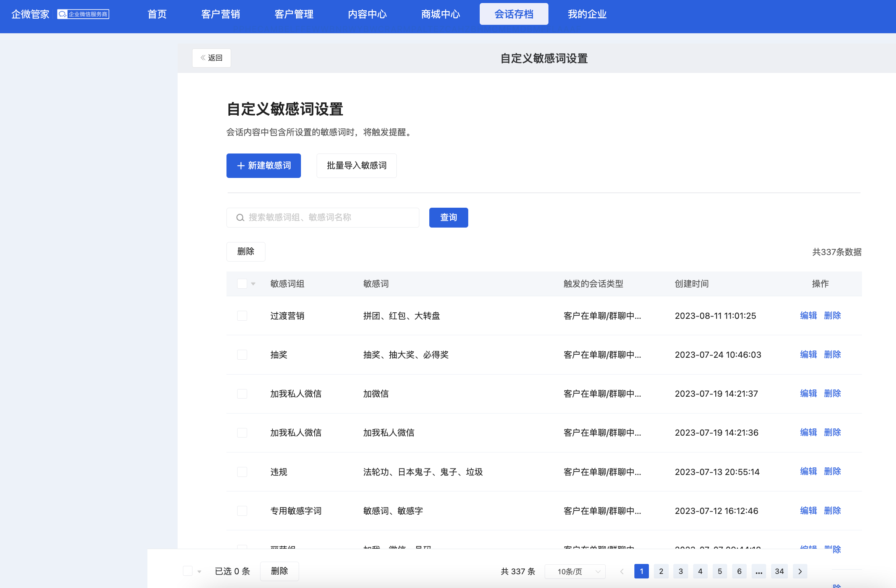Check the 抽奖 row checkbox
896x588 pixels.
tap(242, 355)
